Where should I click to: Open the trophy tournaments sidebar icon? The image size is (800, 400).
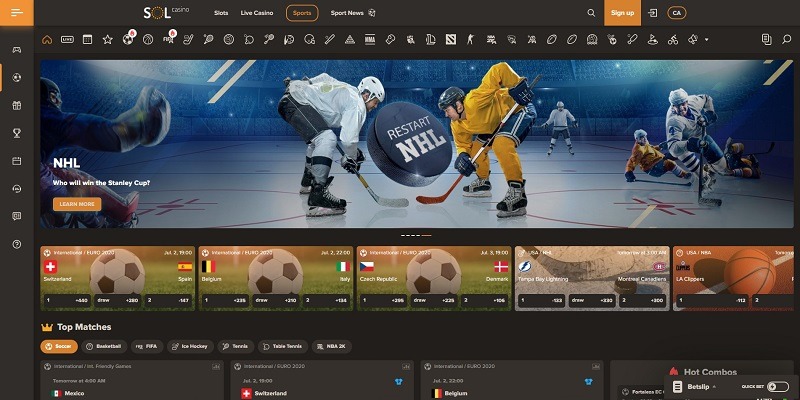click(x=17, y=133)
